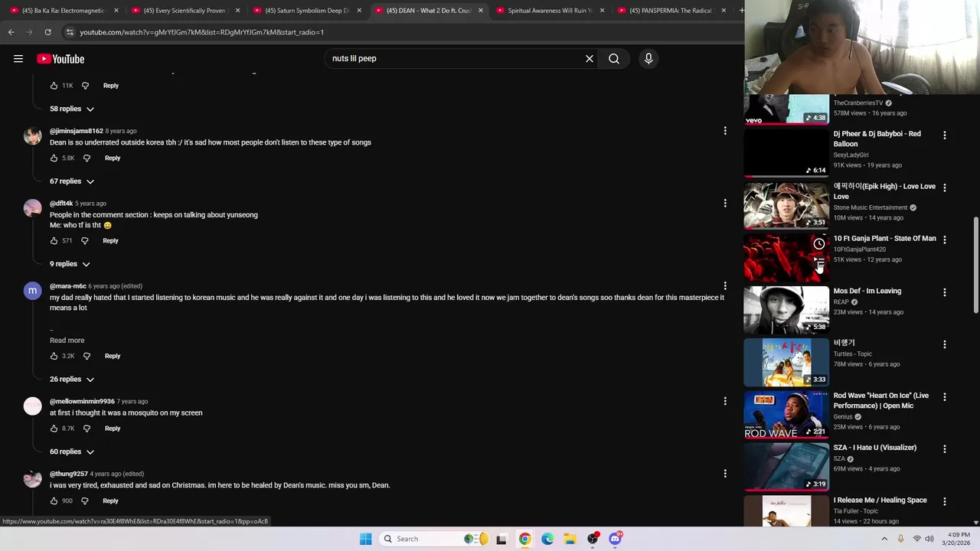Open action menu for @jiminsjams8162 comment

click(x=725, y=131)
